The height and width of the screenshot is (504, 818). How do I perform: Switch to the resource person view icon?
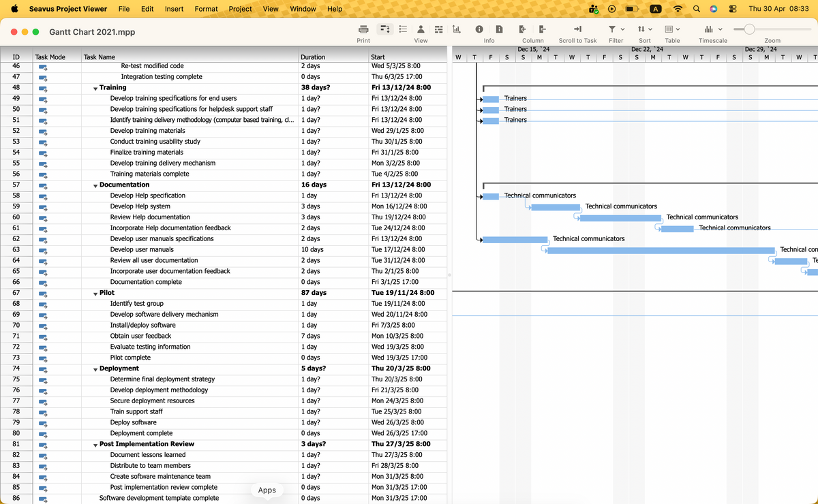tap(421, 29)
